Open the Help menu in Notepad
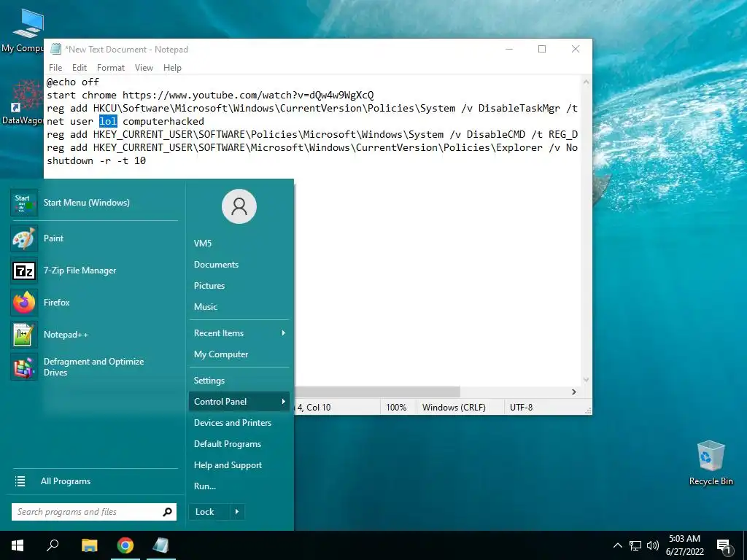 coord(172,68)
